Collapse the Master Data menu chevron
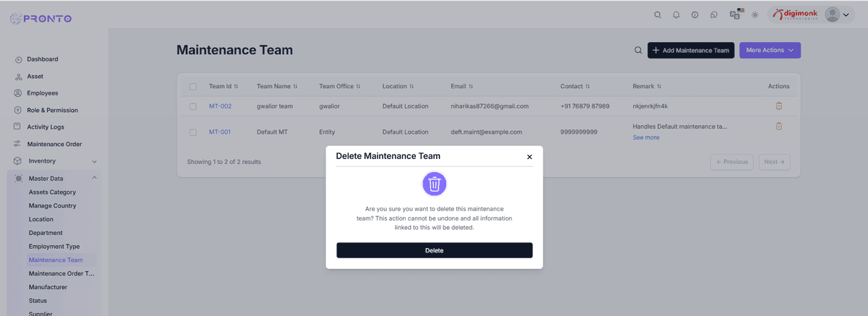The height and width of the screenshot is (316, 868). [x=94, y=178]
